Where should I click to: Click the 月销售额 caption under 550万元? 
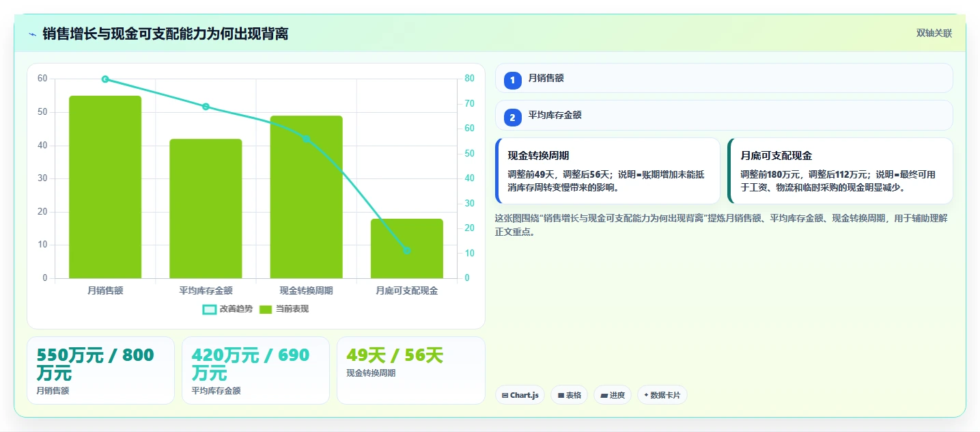pos(53,391)
